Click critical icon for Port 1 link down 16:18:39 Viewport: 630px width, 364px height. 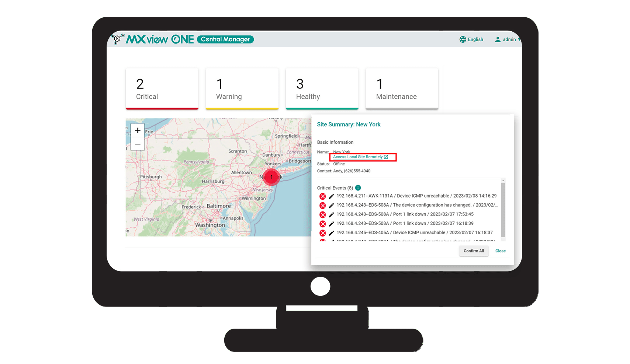pyautogui.click(x=323, y=224)
